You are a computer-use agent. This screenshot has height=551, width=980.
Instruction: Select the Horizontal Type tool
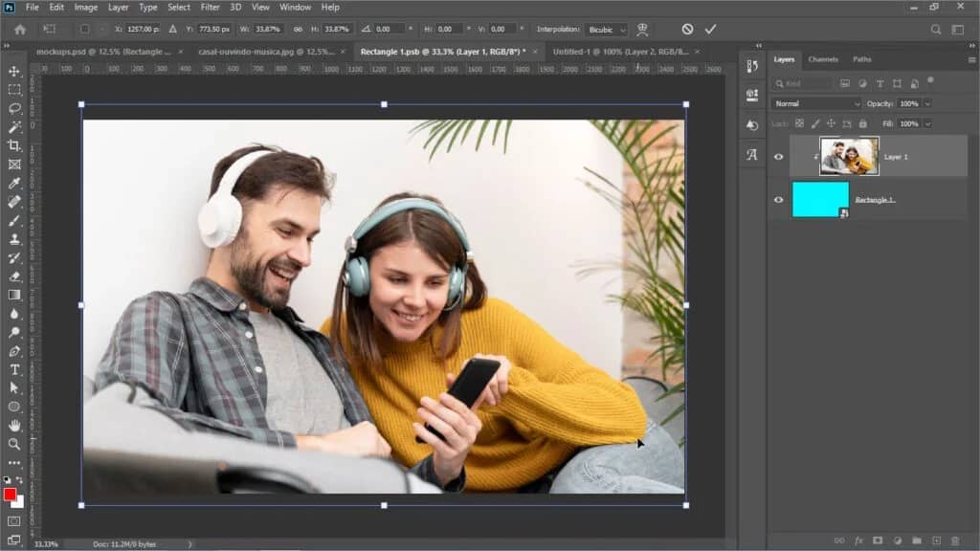pyautogui.click(x=14, y=370)
